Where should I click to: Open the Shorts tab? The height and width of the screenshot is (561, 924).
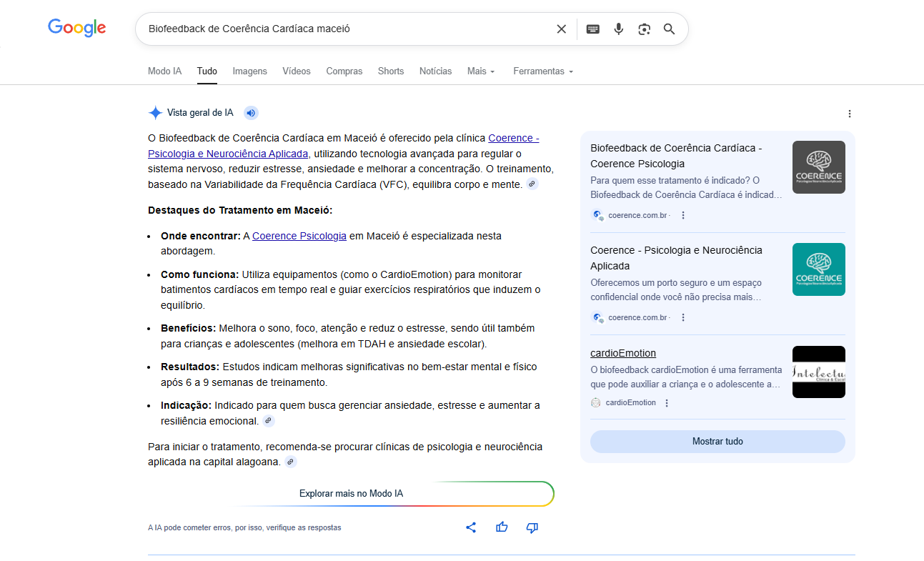(391, 71)
